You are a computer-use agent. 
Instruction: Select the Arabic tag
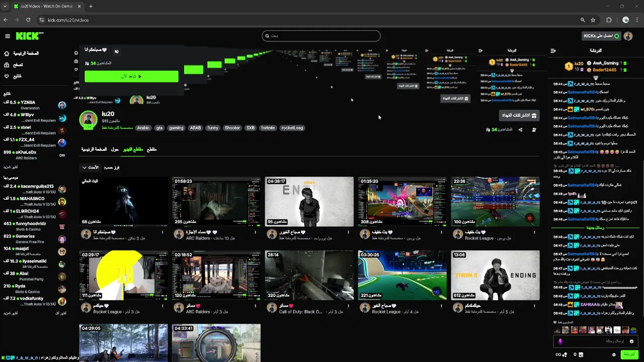click(x=143, y=128)
